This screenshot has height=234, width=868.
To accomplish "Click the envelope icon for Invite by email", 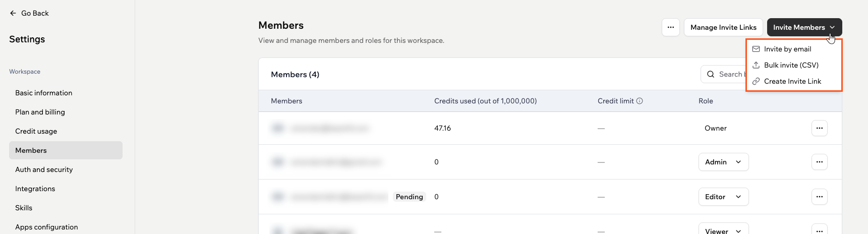I will click(756, 49).
